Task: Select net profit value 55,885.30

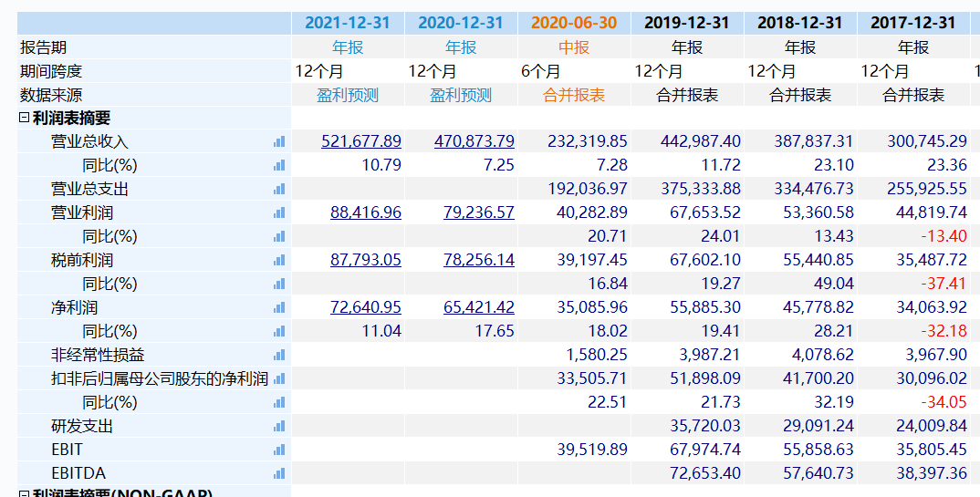Action: [x=705, y=307]
